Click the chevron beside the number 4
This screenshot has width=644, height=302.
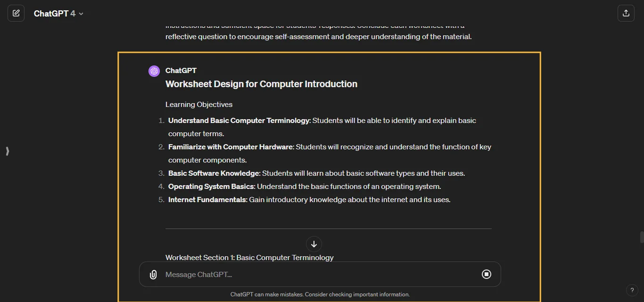(x=80, y=13)
